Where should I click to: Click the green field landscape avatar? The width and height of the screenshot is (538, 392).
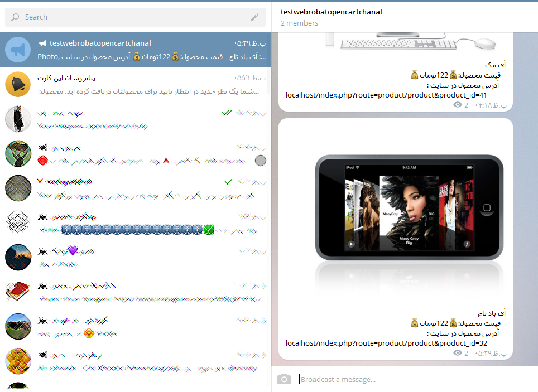click(x=18, y=327)
